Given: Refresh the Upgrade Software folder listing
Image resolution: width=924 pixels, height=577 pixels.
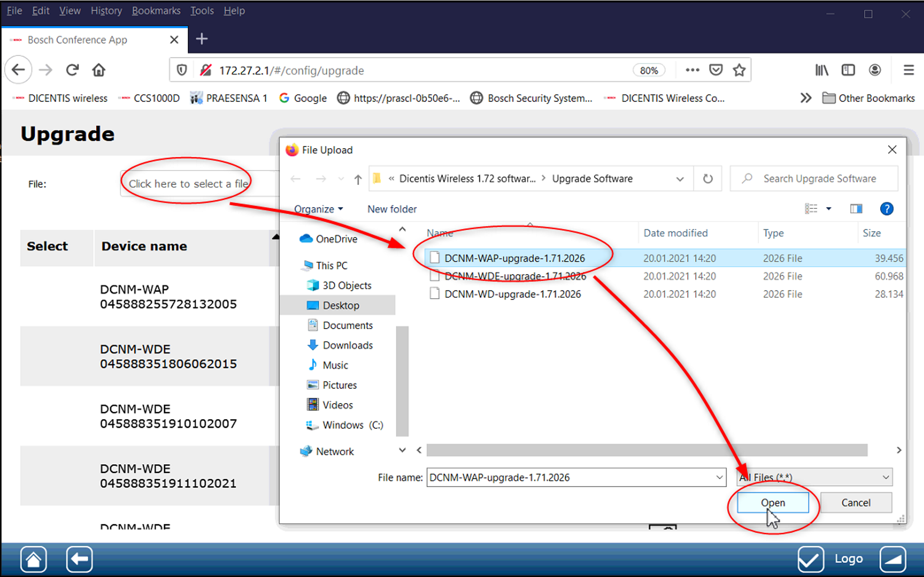Looking at the screenshot, I should click(708, 179).
